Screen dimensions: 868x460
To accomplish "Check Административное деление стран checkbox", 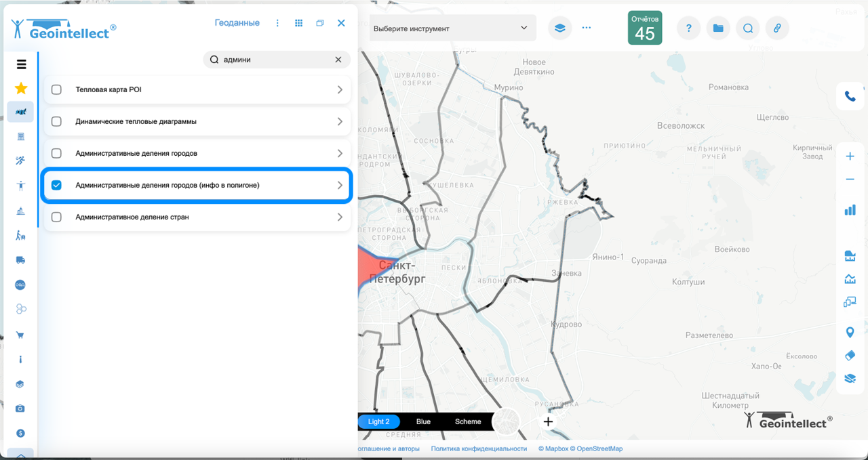I will [x=56, y=217].
